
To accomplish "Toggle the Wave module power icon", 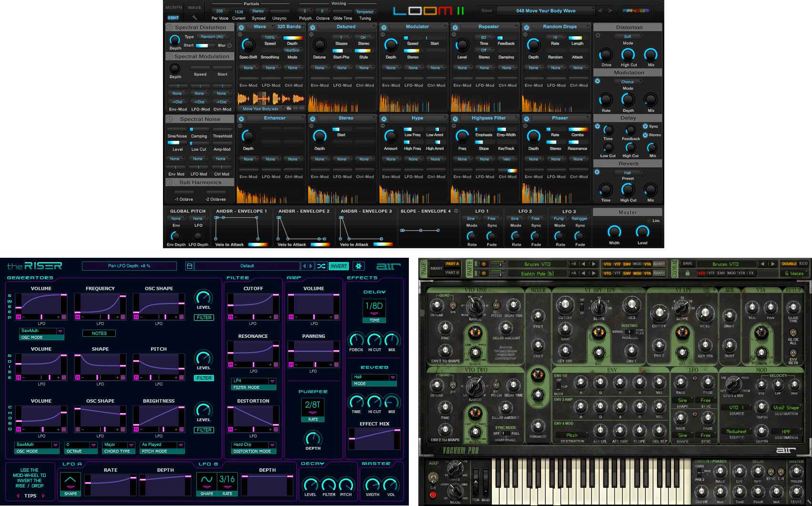I will click(x=241, y=27).
